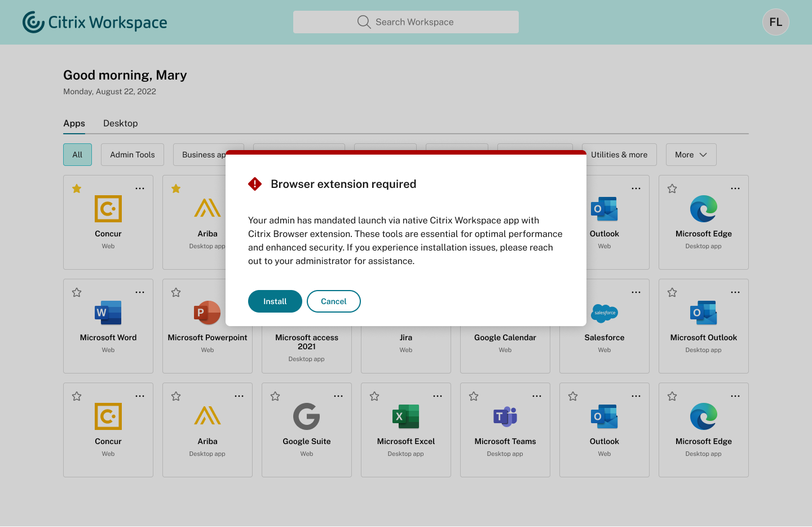Open the Google Suite G icon
Image resolution: width=812 pixels, height=527 pixels.
click(x=307, y=416)
